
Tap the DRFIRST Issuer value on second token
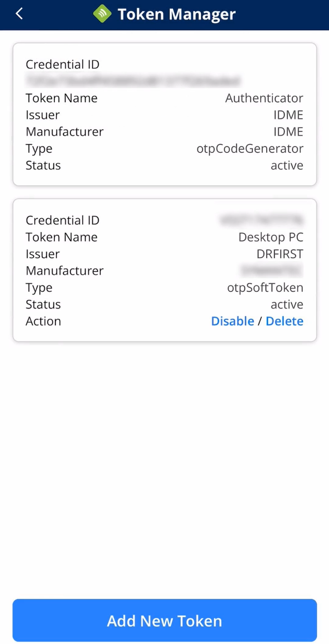click(280, 254)
